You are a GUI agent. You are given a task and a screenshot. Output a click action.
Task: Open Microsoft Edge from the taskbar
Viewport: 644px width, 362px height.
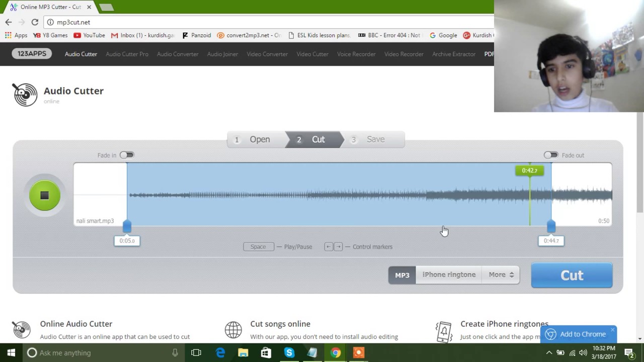(220, 353)
